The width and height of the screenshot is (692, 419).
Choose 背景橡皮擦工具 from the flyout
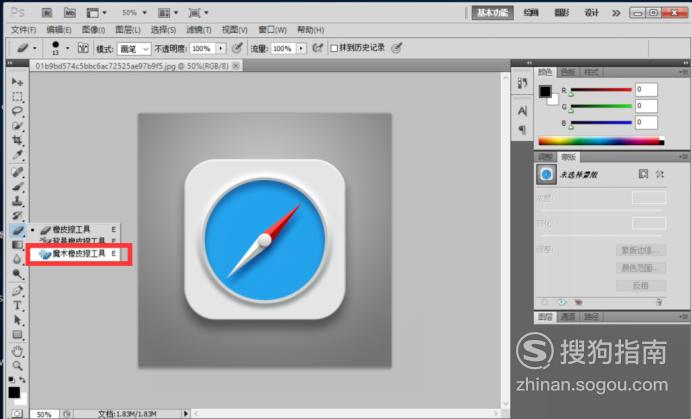74,241
